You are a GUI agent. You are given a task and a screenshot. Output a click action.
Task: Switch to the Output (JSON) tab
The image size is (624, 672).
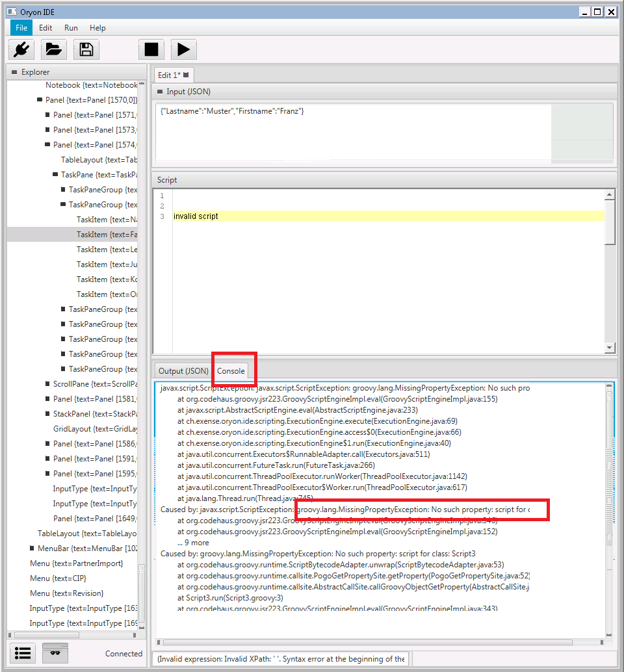tap(183, 371)
